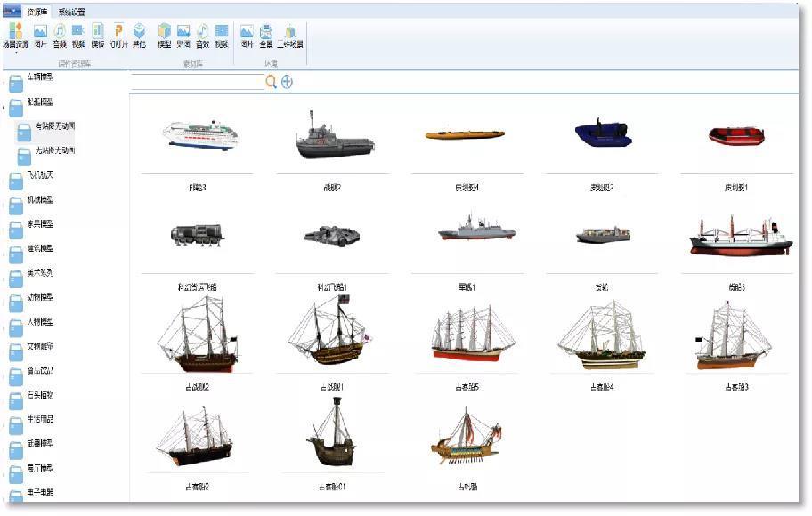This screenshot has height=516, width=812.
Task: Open the 场景资源 scene resources icon
Action: [16, 32]
